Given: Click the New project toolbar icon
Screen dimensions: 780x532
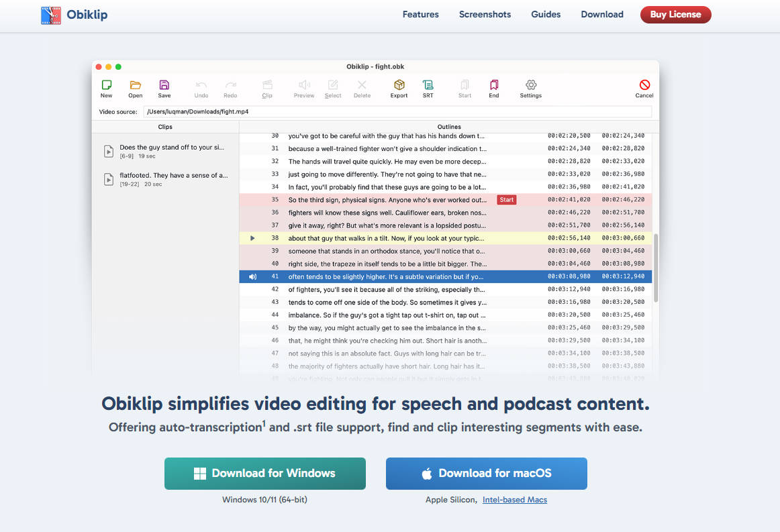Looking at the screenshot, I should click(x=106, y=85).
